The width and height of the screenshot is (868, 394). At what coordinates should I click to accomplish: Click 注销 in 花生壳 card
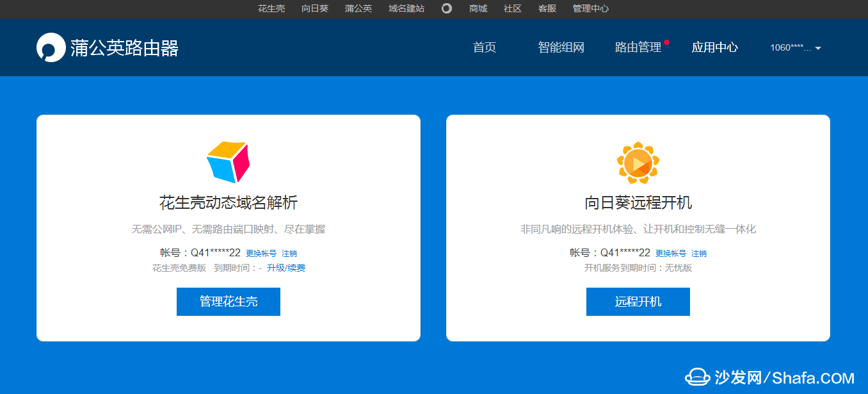(289, 254)
